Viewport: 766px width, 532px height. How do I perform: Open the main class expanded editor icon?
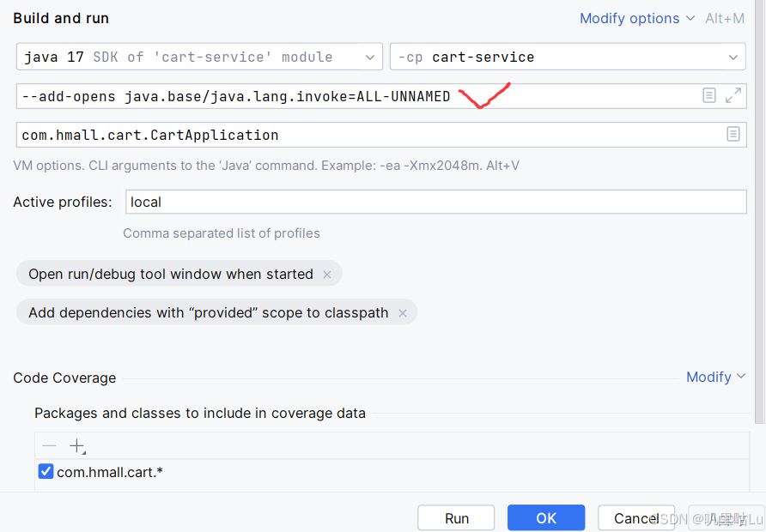pyautogui.click(x=733, y=135)
